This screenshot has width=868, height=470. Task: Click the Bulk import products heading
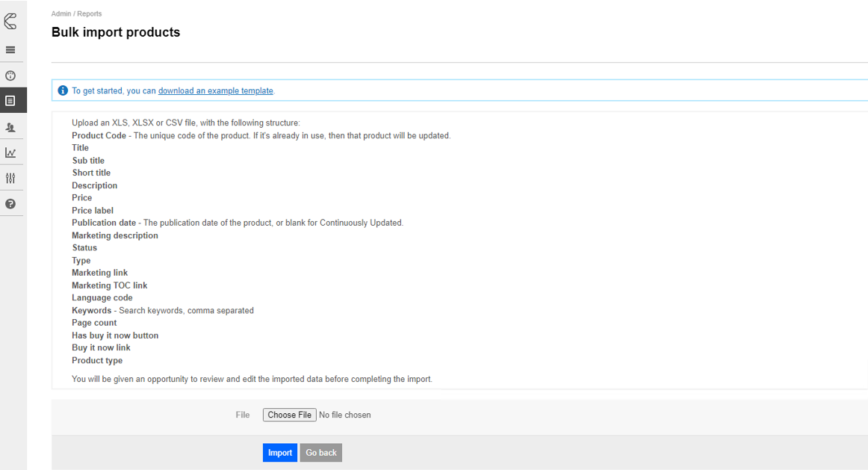click(116, 32)
